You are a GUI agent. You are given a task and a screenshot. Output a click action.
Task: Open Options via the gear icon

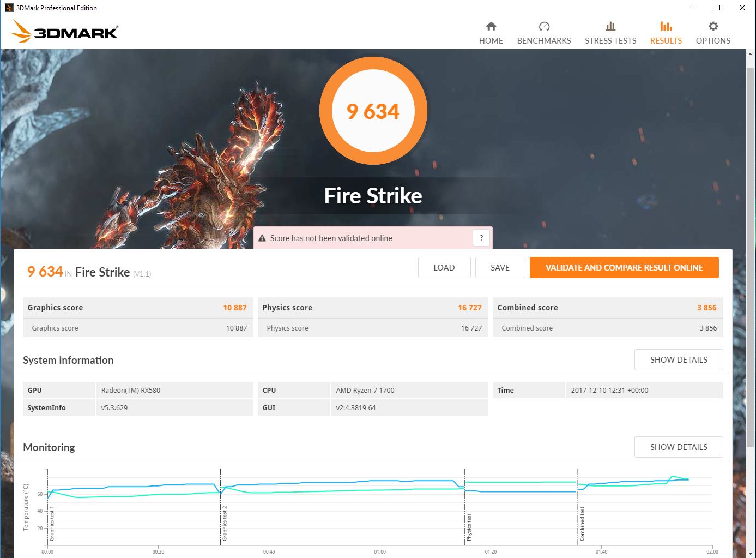[x=713, y=33]
